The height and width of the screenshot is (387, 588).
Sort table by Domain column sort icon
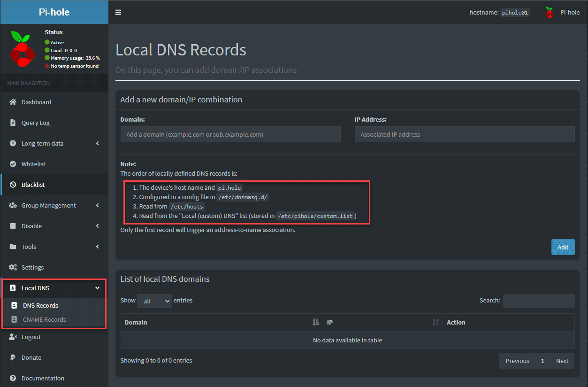316,322
